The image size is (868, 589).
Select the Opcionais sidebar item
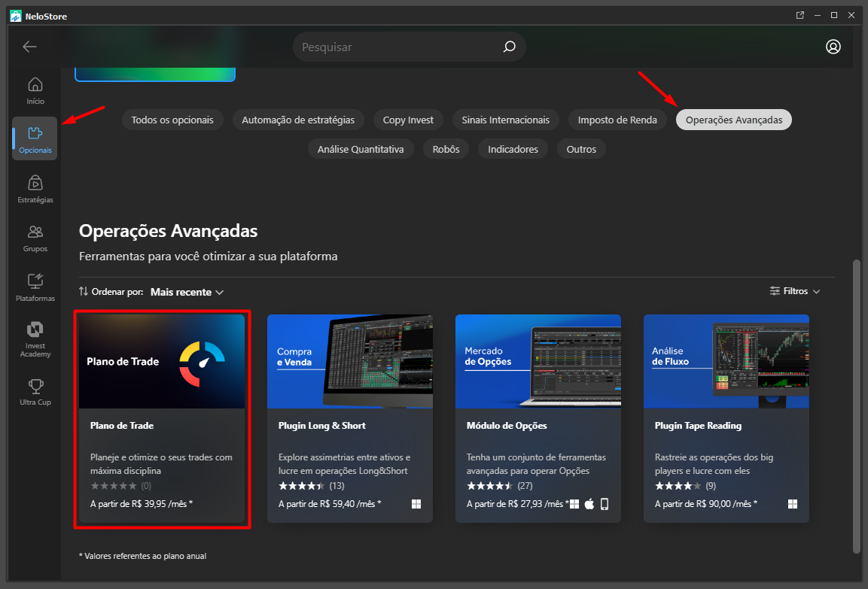coord(35,138)
